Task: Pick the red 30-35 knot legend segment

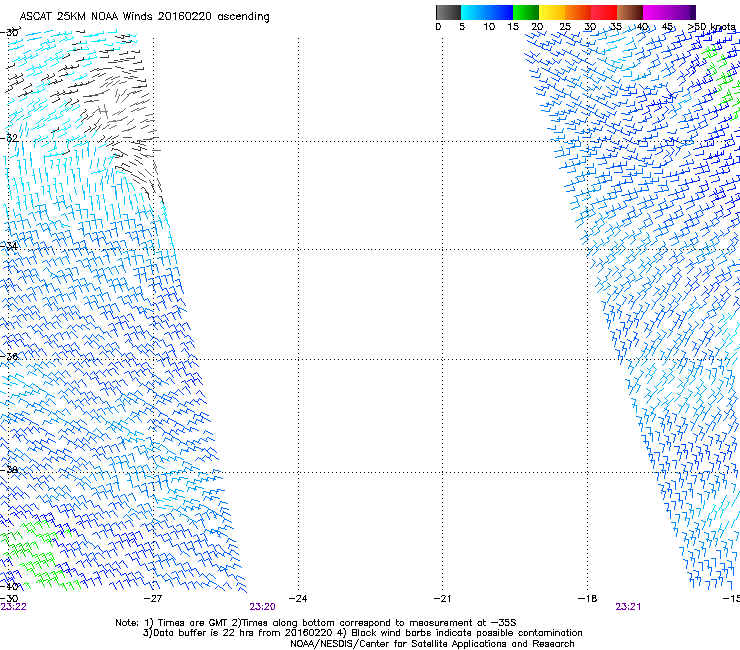Action: (x=604, y=12)
